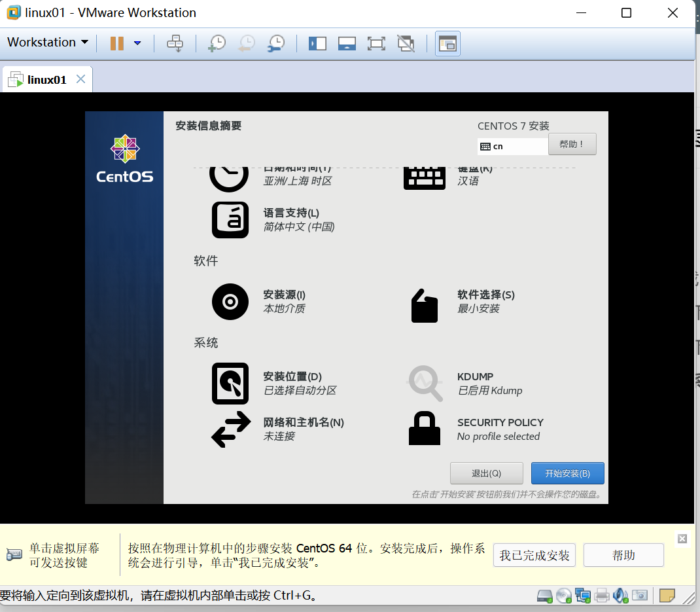This screenshot has width=700, height=612.
Task: Open Network and Hostname settings
Action: (277, 429)
